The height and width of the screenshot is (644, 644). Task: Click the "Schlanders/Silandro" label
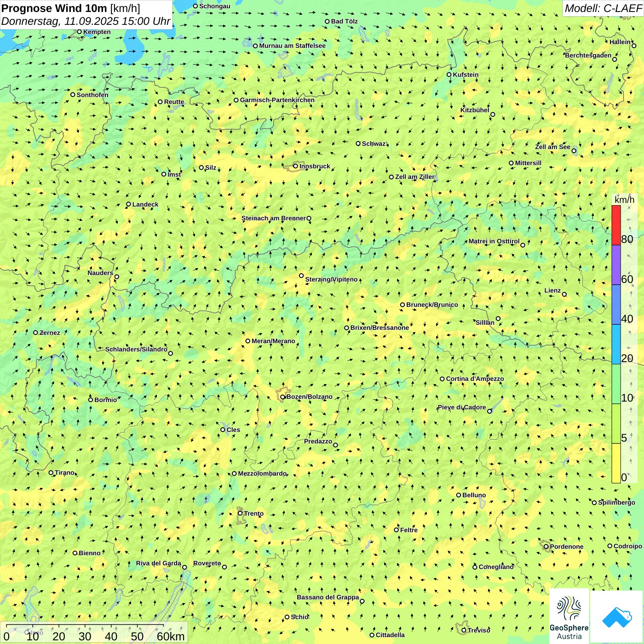tap(136, 349)
